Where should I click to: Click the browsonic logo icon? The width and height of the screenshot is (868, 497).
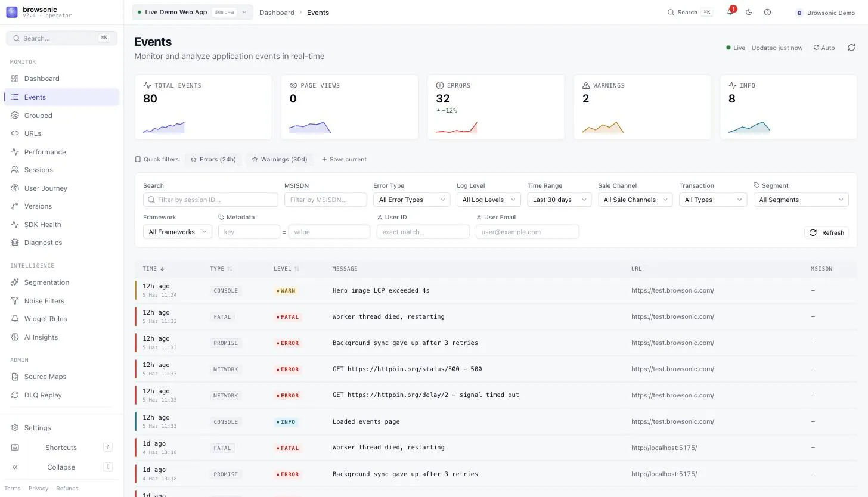[12, 12]
